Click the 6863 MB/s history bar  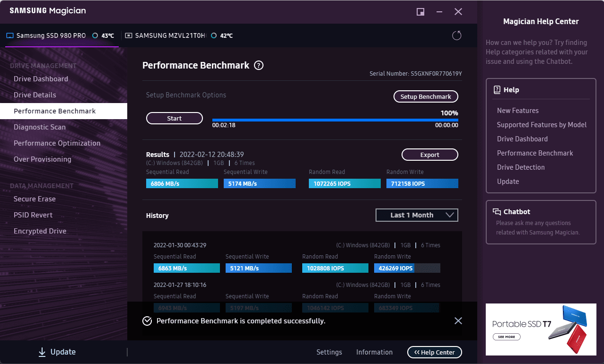pos(187,268)
